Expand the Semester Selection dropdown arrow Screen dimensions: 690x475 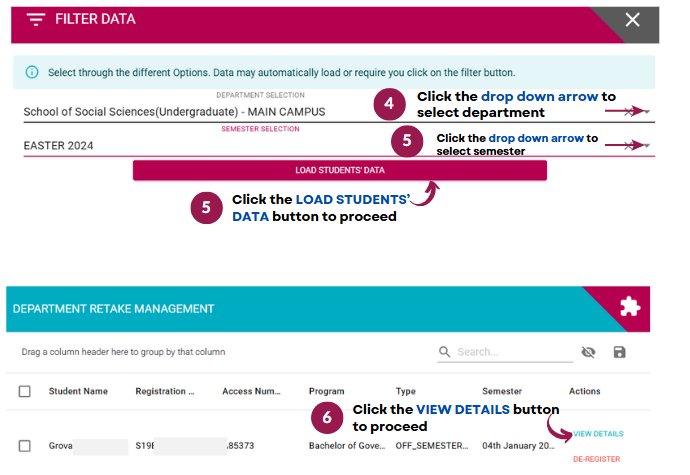pyautogui.click(x=648, y=146)
